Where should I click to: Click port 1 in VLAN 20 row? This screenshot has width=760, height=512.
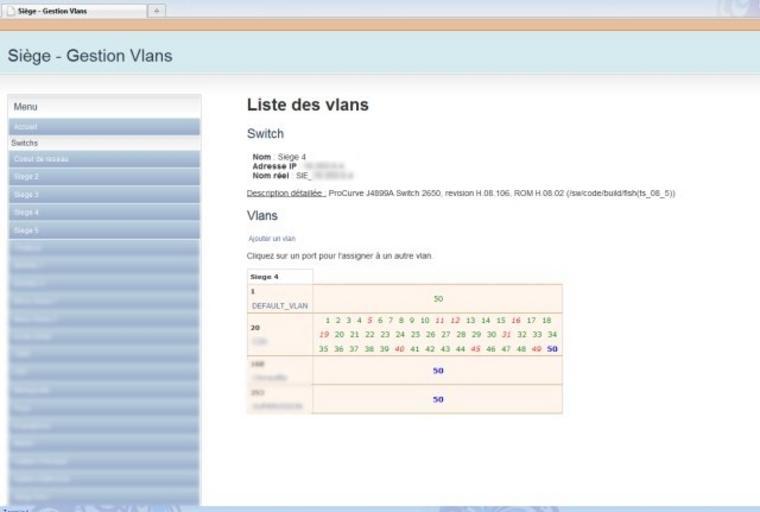(326, 321)
